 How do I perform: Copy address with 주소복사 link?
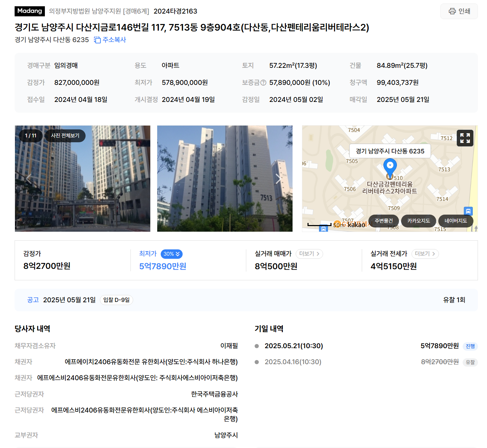[110, 40]
